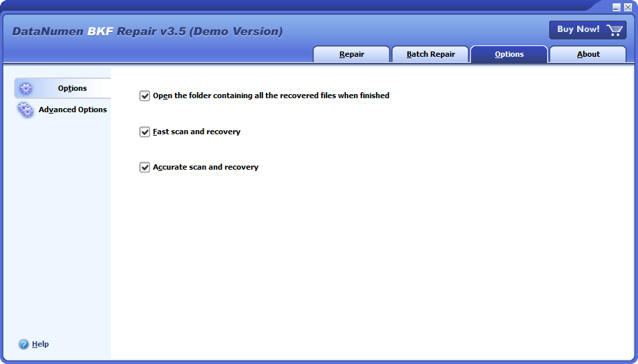Go to the About tab
Image resolution: width=638 pixels, height=364 pixels.
[588, 54]
